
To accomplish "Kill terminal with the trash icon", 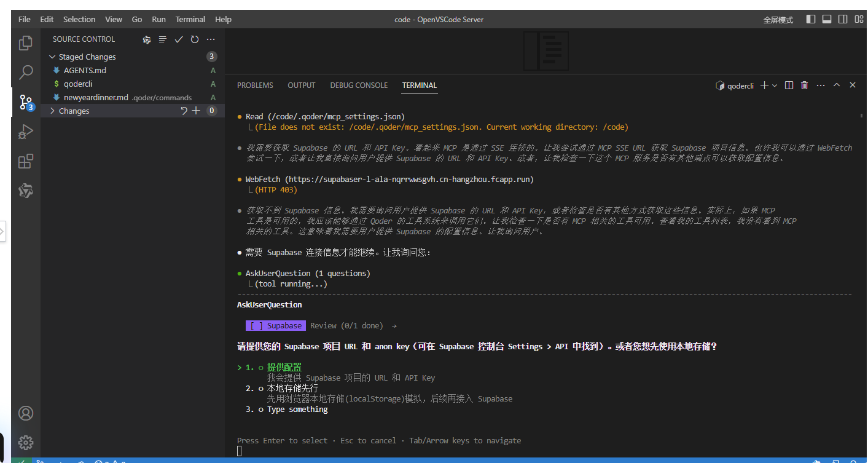I will coord(805,85).
